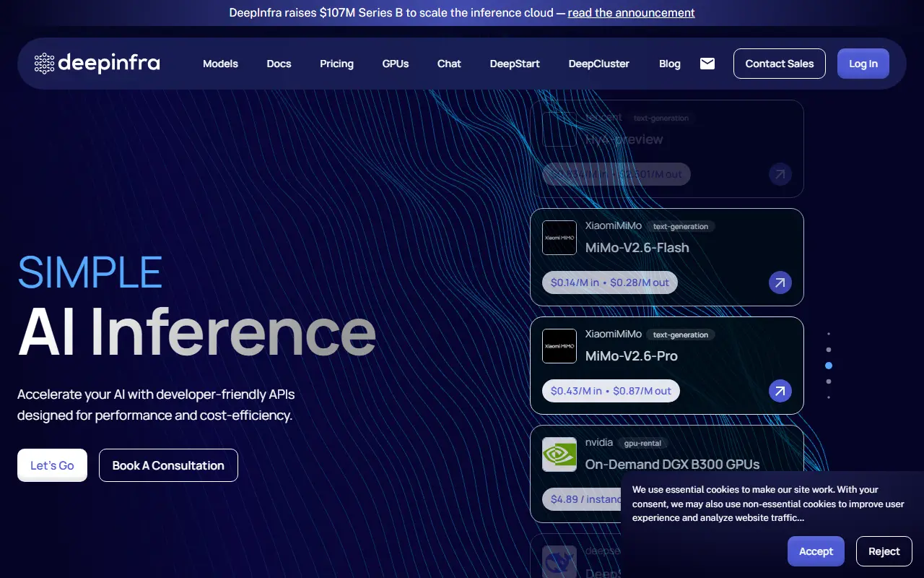Click the XiaomiMiMo provider name above MiMo-V2.6-Pro
Image resolution: width=924 pixels, height=578 pixels.
tap(614, 334)
